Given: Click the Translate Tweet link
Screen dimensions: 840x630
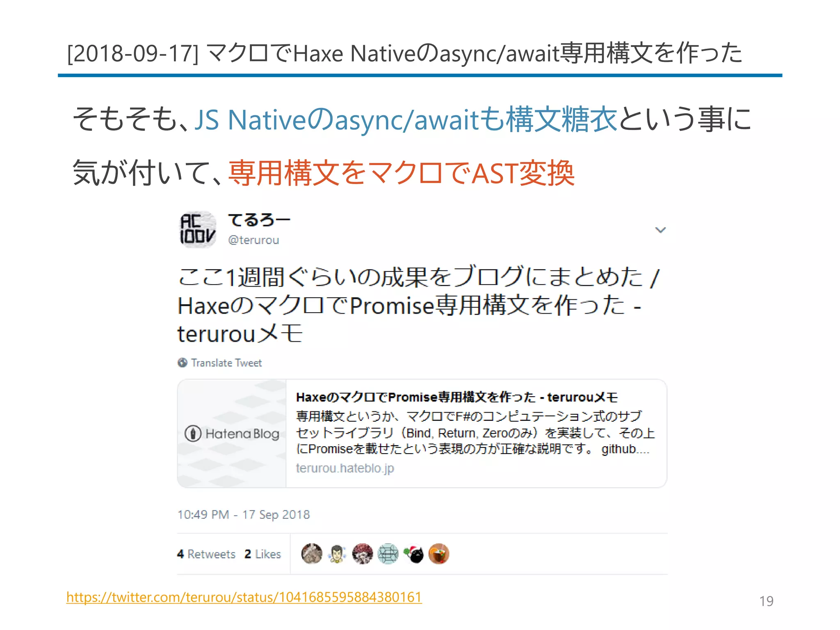Looking at the screenshot, I should click(226, 363).
